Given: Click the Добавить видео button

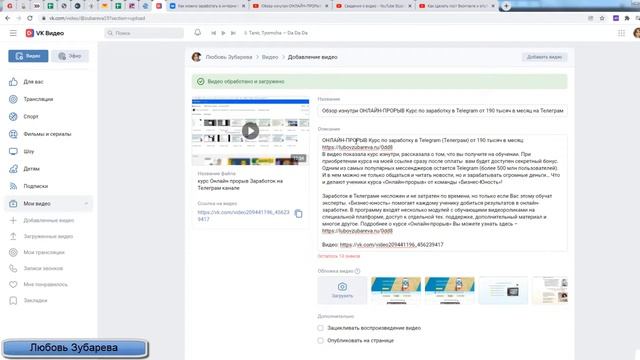Looking at the screenshot, I should coord(544,57).
